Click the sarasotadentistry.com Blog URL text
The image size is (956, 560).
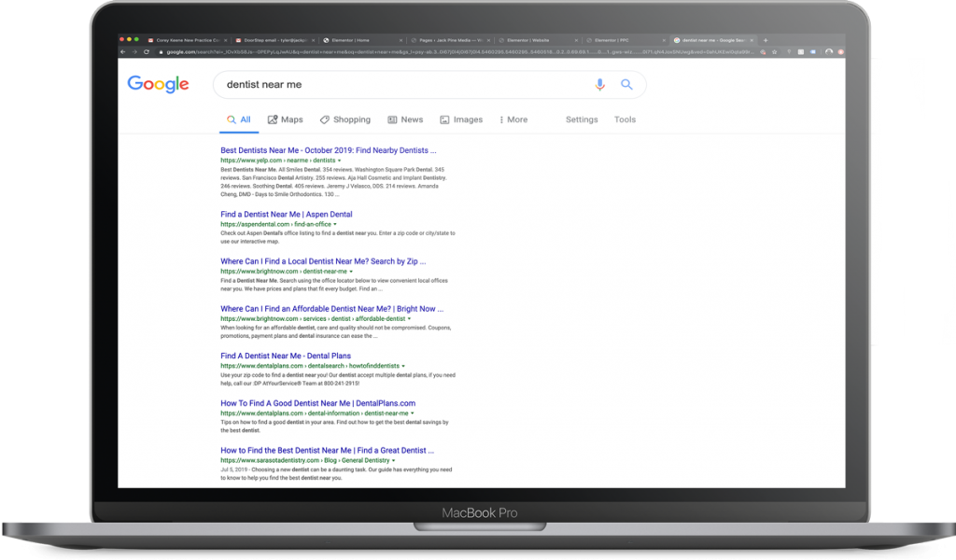[305, 460]
